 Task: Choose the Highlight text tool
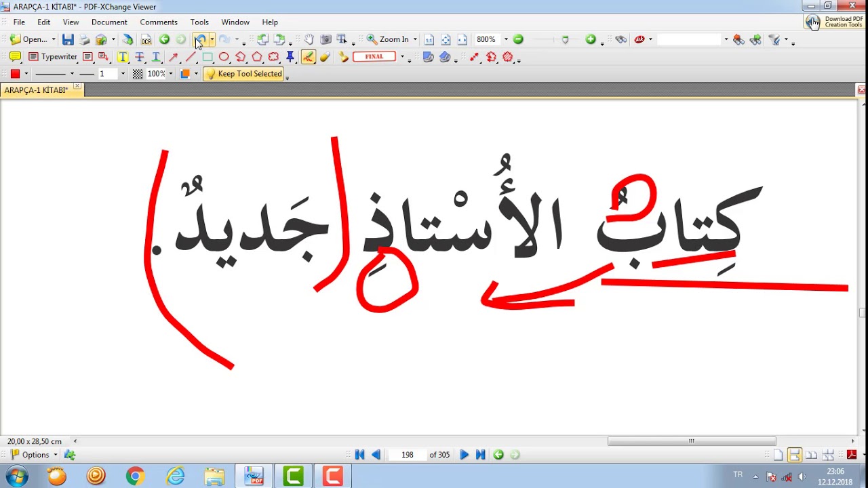click(x=123, y=57)
